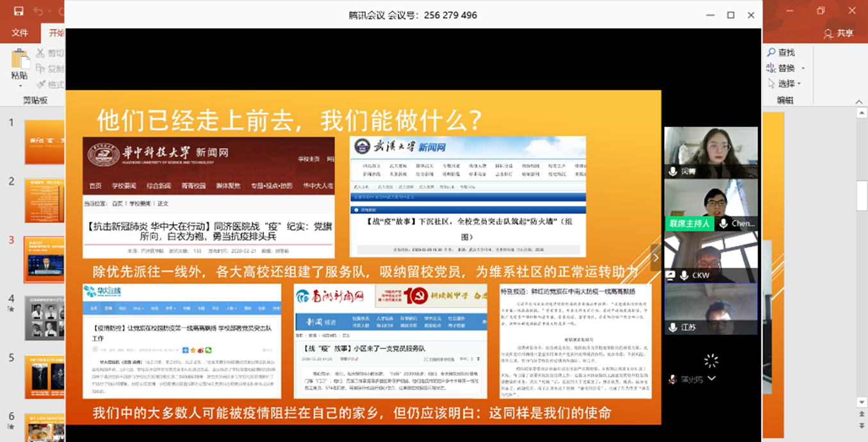The width and height of the screenshot is (868, 442).
Task: Click the co-host (联席主持人) green label
Action: (689, 224)
